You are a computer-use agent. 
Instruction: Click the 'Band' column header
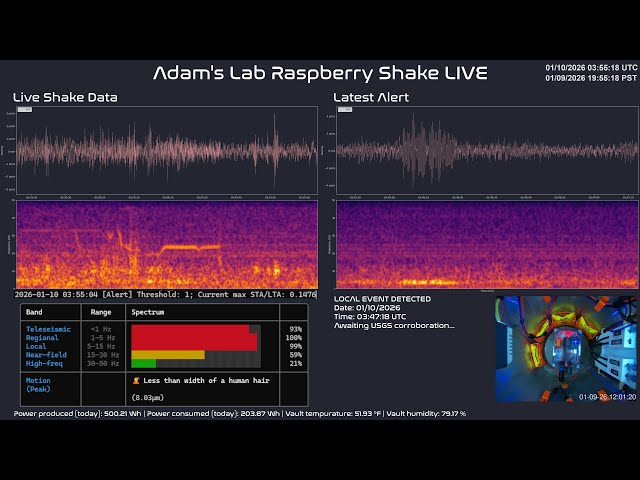pyautogui.click(x=34, y=312)
